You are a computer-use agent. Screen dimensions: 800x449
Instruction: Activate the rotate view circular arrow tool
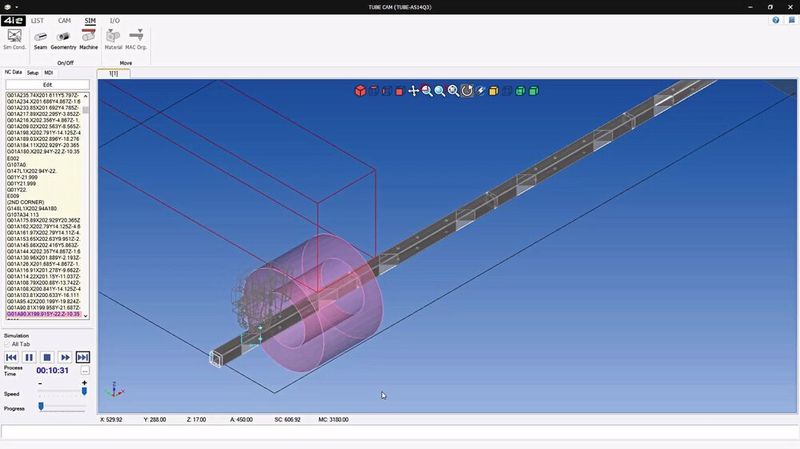(467, 91)
